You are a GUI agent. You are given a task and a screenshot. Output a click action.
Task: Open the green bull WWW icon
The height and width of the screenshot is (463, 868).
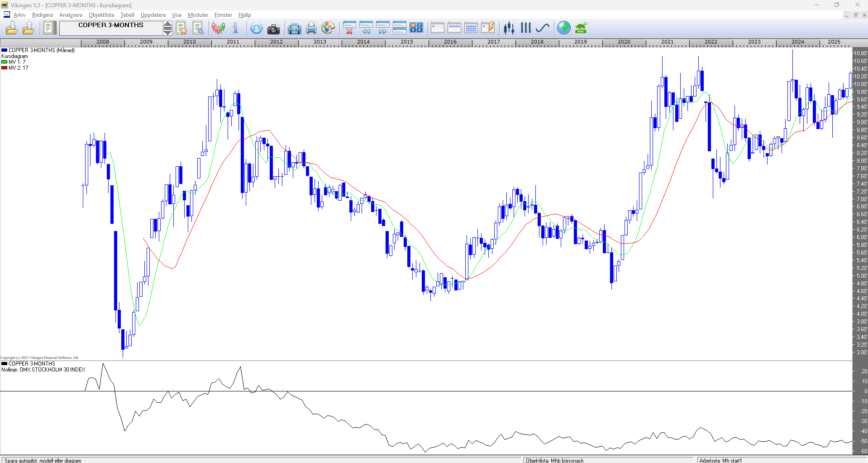581,29
